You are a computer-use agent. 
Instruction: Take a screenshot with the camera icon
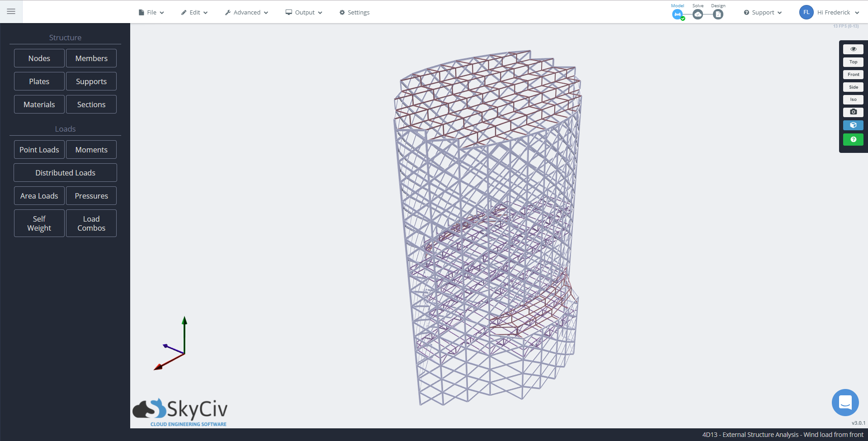(x=853, y=112)
